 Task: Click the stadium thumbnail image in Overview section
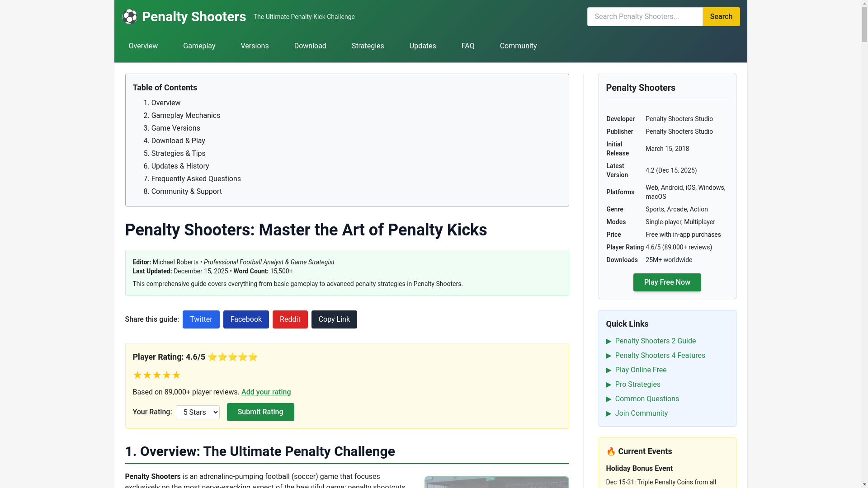496,482
